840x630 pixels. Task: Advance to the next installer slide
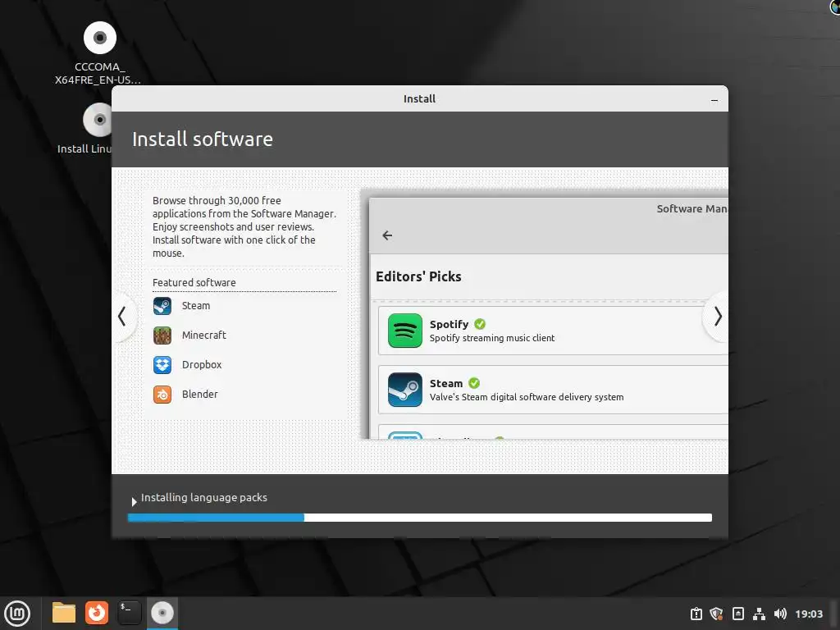click(x=717, y=316)
